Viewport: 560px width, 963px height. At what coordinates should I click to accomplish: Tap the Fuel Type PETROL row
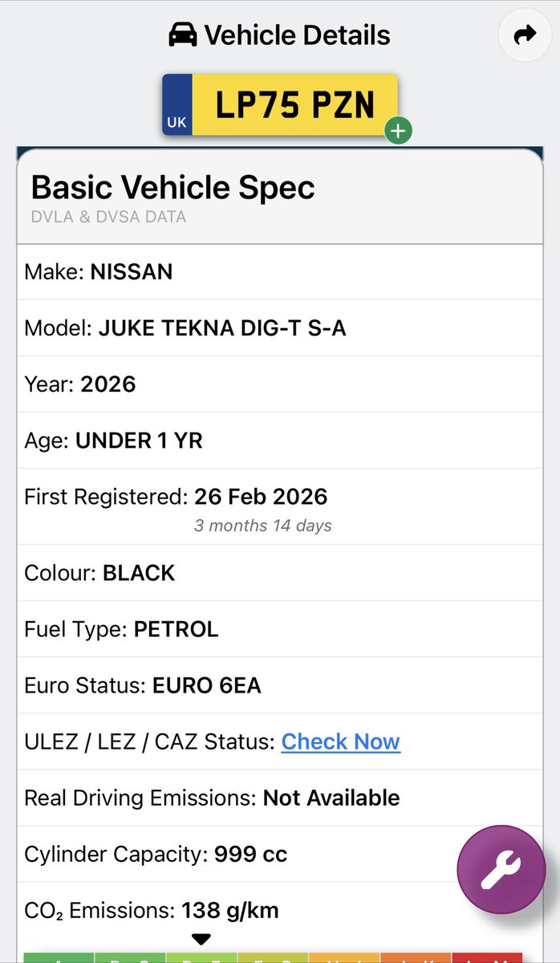coord(280,629)
